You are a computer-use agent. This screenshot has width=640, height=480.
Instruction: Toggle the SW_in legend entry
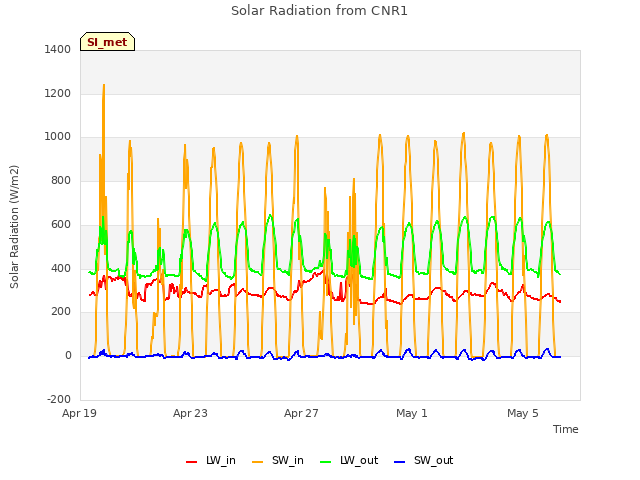click(278, 461)
